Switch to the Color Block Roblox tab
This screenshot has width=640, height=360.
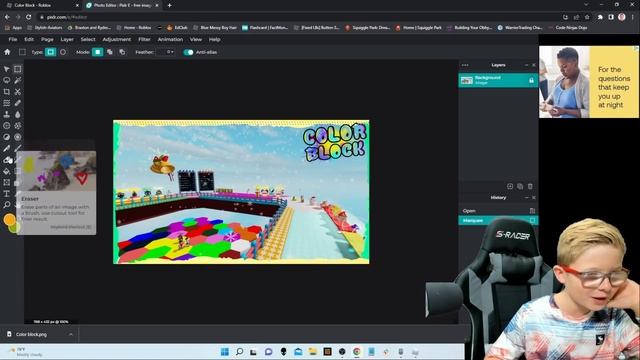[x=41, y=5]
